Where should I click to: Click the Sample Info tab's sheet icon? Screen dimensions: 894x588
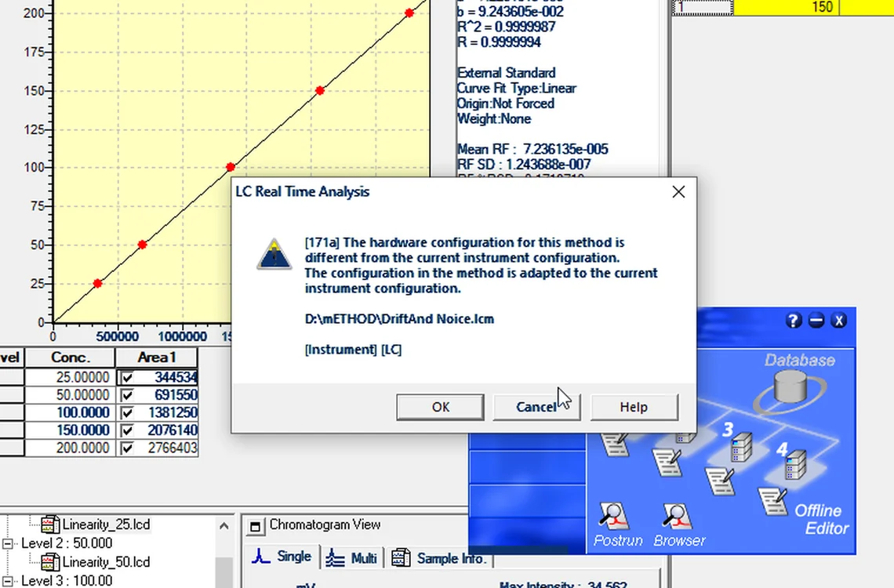pos(401,557)
